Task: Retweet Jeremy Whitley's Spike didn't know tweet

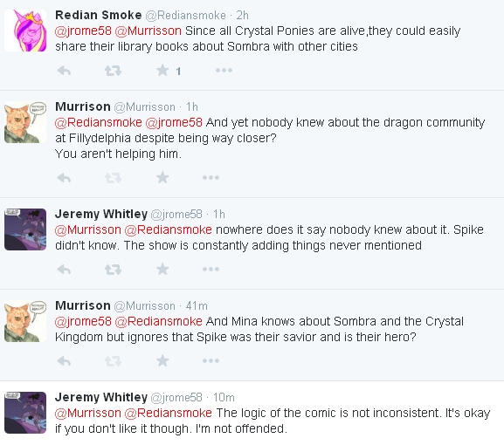Action: click(114, 270)
